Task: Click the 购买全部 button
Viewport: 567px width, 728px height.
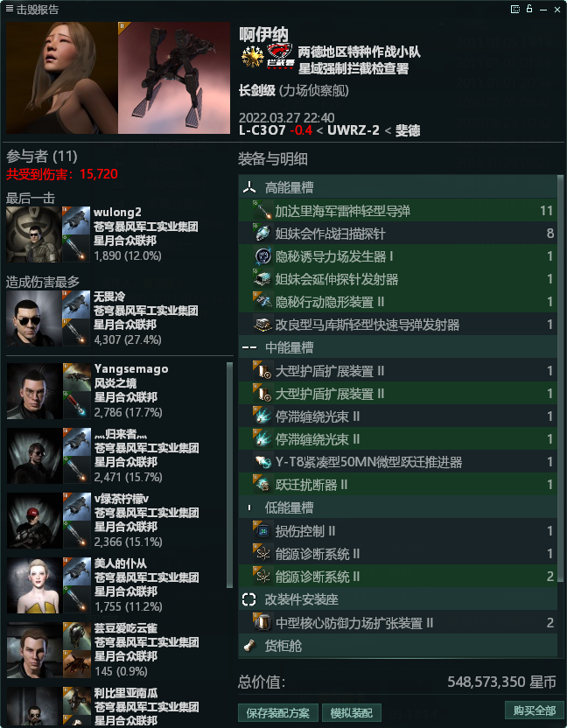Action: [x=534, y=710]
